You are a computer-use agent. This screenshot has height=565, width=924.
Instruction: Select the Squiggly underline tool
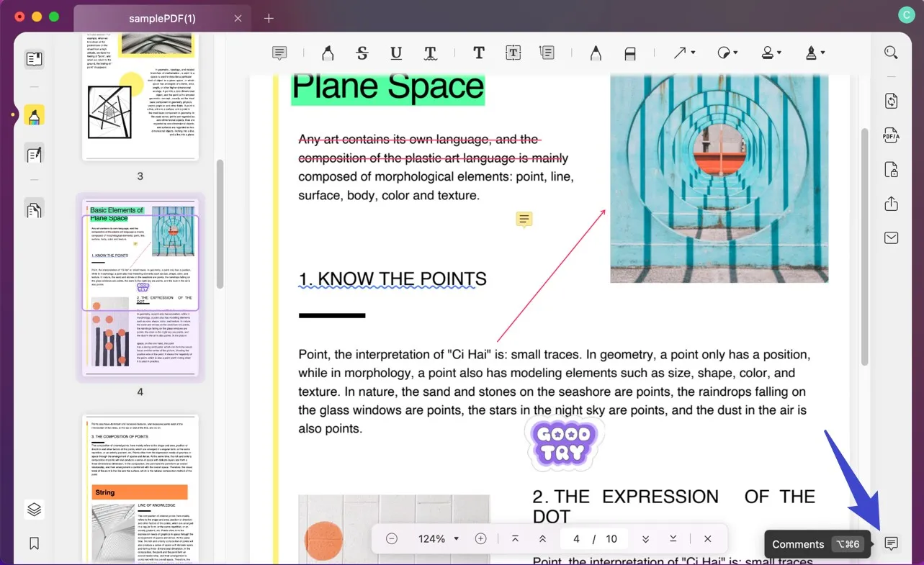tap(431, 53)
